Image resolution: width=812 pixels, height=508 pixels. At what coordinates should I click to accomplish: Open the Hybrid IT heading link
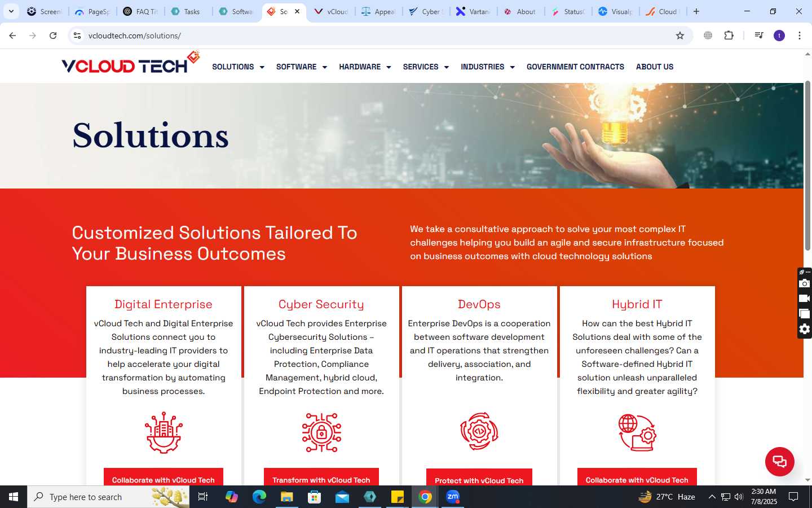coord(637,304)
